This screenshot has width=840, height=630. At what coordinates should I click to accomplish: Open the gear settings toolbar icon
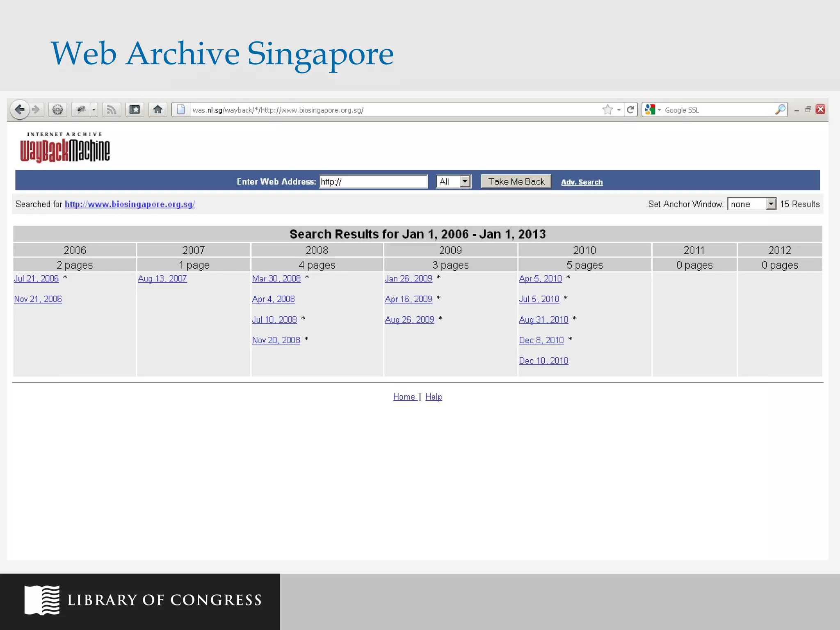[58, 110]
